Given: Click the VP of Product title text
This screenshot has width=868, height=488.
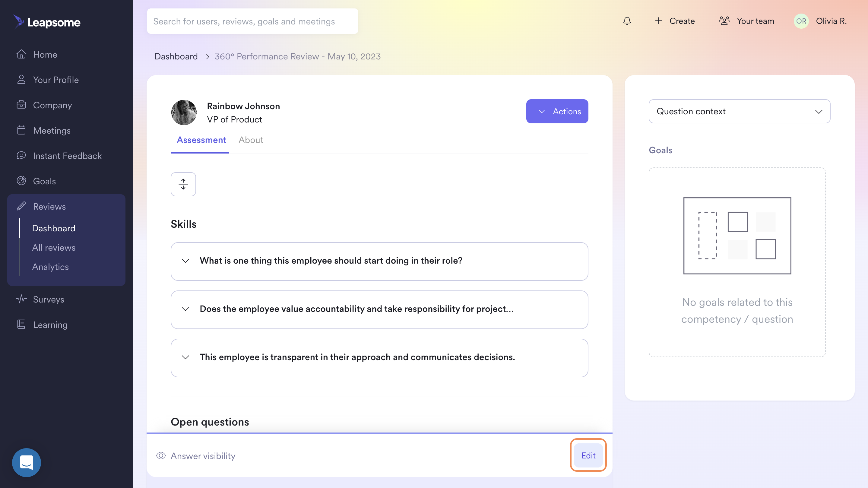Looking at the screenshot, I should pyautogui.click(x=234, y=119).
